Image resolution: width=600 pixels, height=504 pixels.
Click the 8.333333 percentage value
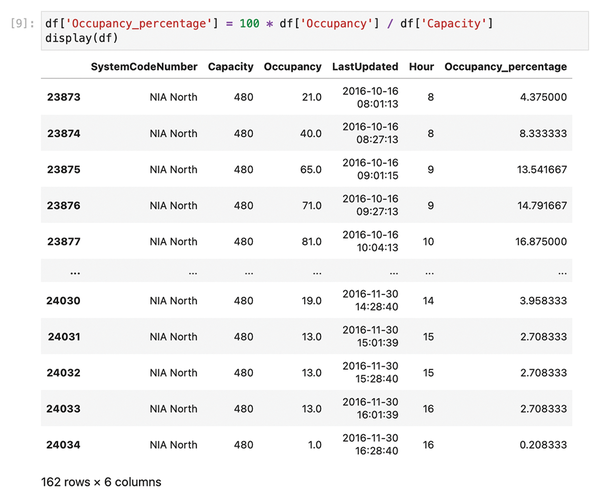point(543,134)
